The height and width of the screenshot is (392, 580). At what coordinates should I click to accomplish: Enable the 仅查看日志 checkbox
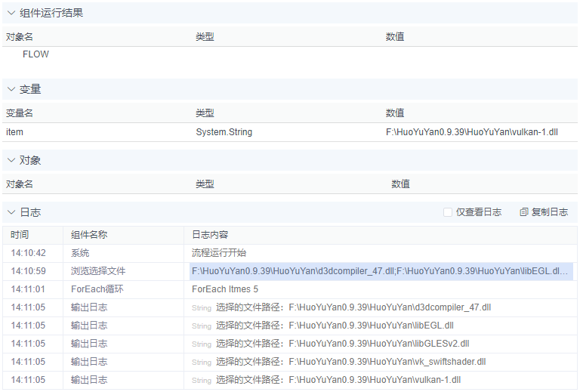(448, 212)
